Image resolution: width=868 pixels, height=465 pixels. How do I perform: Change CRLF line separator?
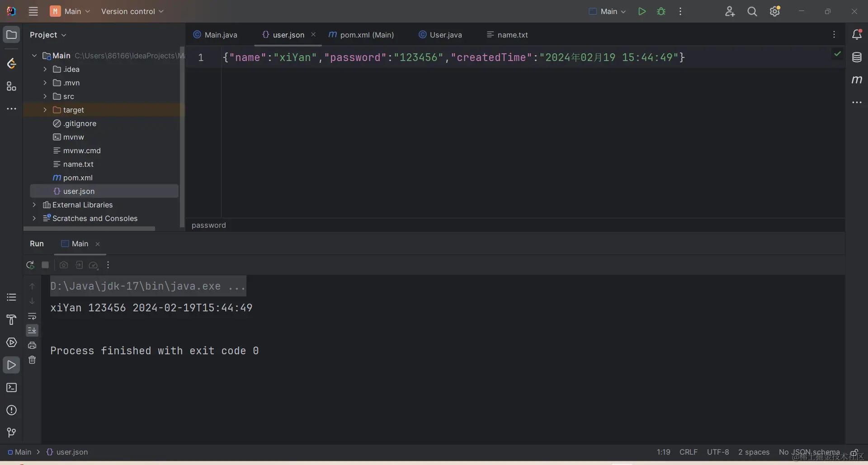point(689,452)
